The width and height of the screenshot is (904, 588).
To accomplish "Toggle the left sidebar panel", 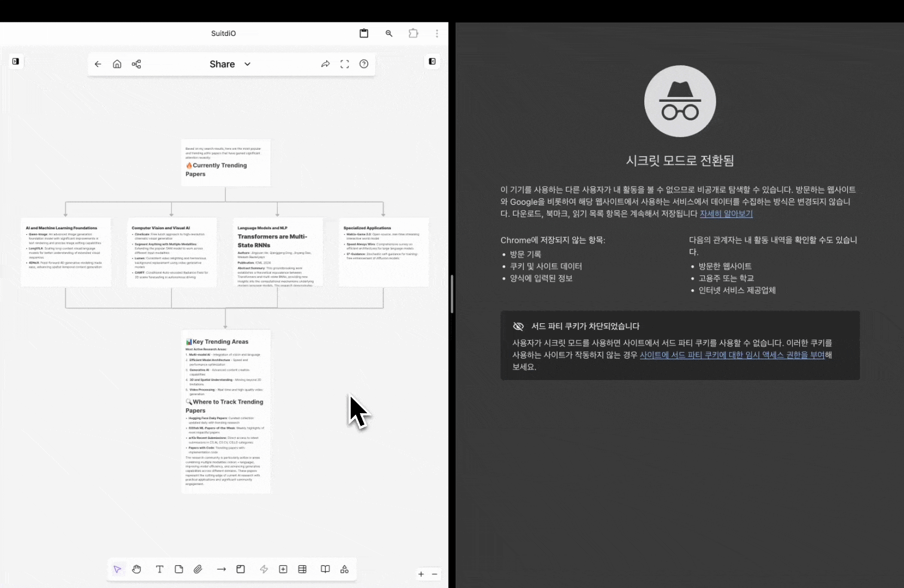I will pos(16,62).
